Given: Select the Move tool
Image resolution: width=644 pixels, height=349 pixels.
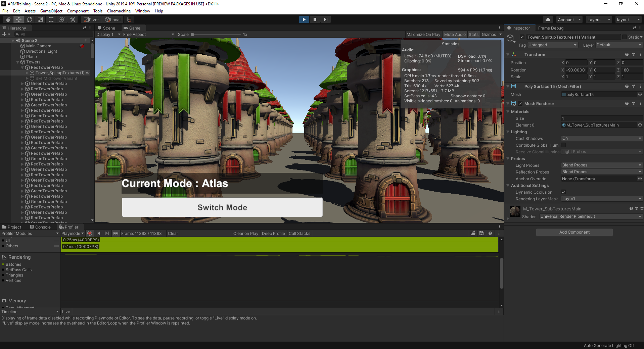Looking at the screenshot, I should [19, 19].
